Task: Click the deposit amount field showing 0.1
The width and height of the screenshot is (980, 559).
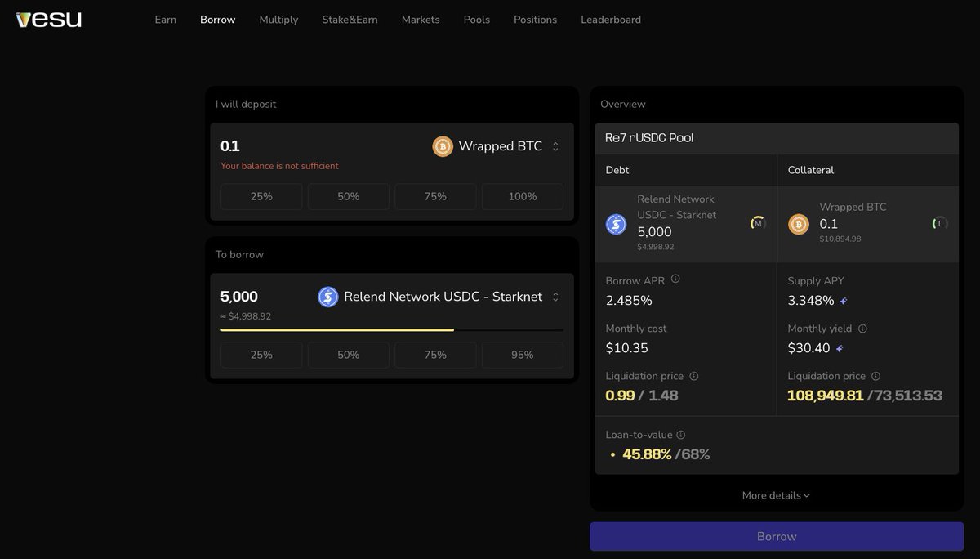Action: (230, 146)
